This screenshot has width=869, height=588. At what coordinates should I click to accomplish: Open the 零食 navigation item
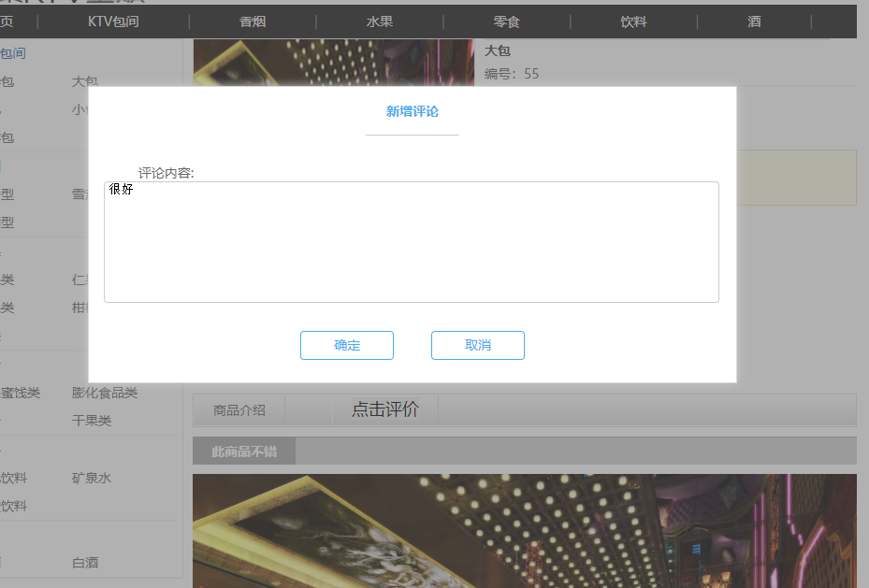click(507, 22)
